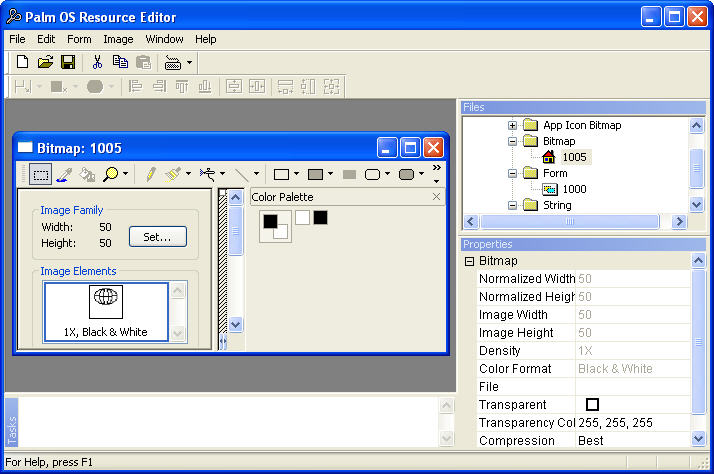The width and height of the screenshot is (714, 474).
Task: Open the filled rectangle dropdown arrow
Action: [331, 173]
